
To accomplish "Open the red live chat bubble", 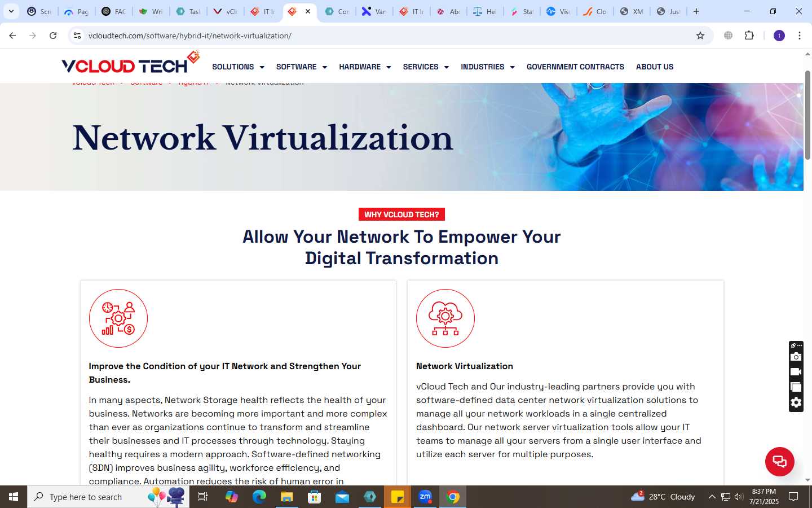I will click(779, 461).
